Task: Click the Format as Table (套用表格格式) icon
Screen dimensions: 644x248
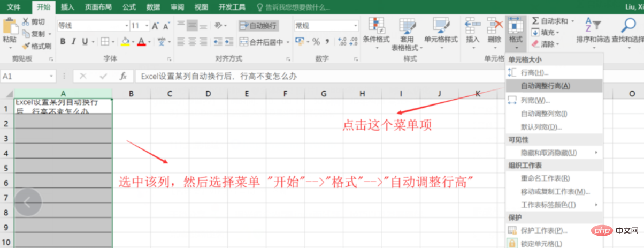Action: [x=407, y=26]
